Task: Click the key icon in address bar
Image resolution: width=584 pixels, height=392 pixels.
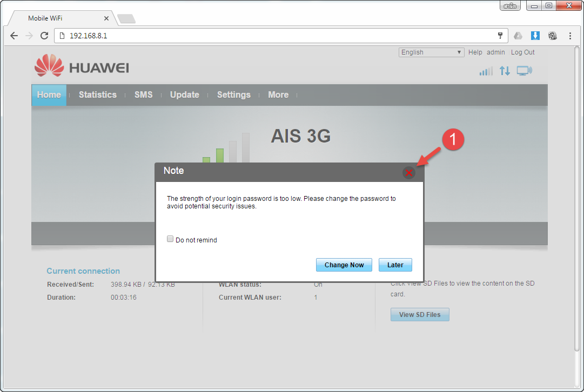Action: tap(500, 36)
